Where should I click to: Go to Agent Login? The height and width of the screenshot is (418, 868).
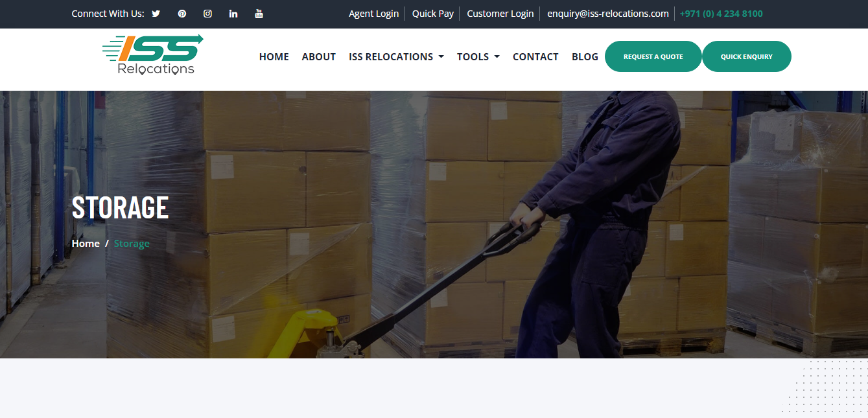(374, 14)
